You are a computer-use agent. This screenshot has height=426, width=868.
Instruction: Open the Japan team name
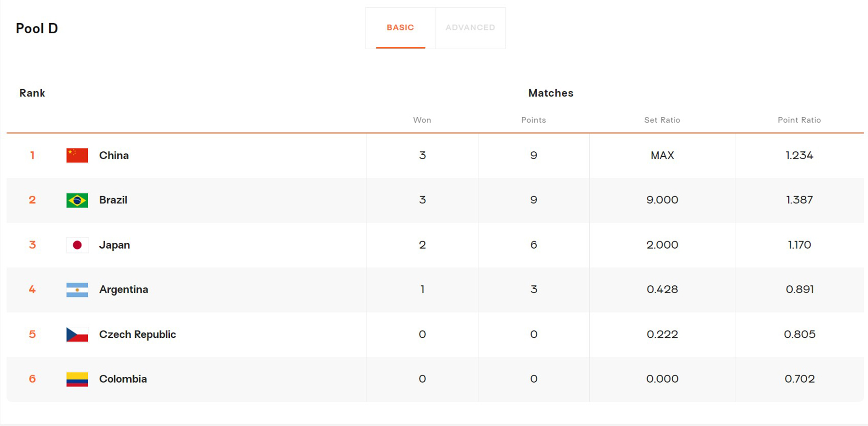(x=114, y=245)
